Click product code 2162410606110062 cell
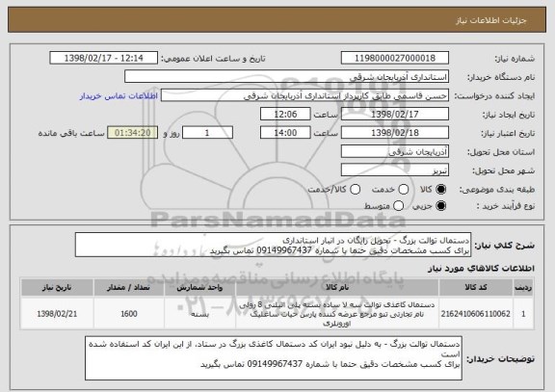Screen dimensions: 555x392 tap(476, 314)
